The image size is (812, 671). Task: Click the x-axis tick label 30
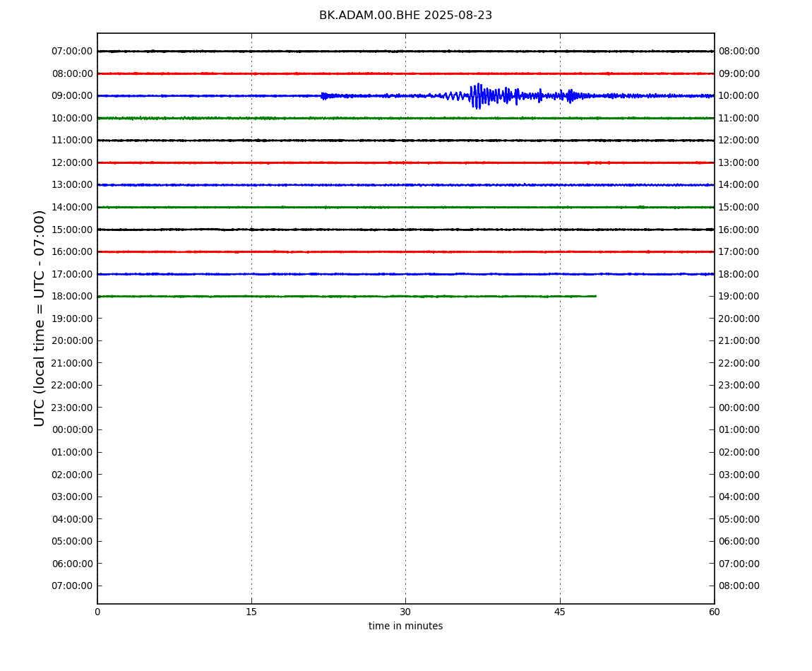point(405,612)
